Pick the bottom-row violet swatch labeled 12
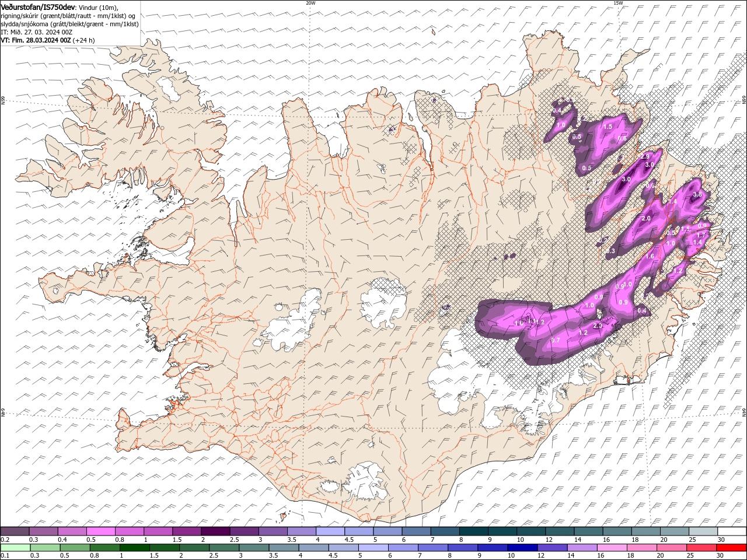The height and width of the screenshot is (560, 747). (553, 548)
